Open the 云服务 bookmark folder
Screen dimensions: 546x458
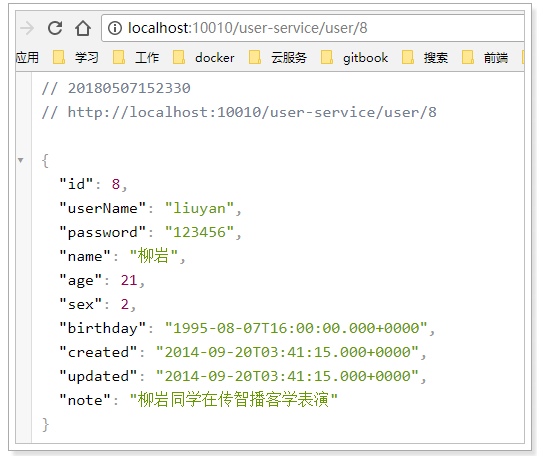point(278,57)
